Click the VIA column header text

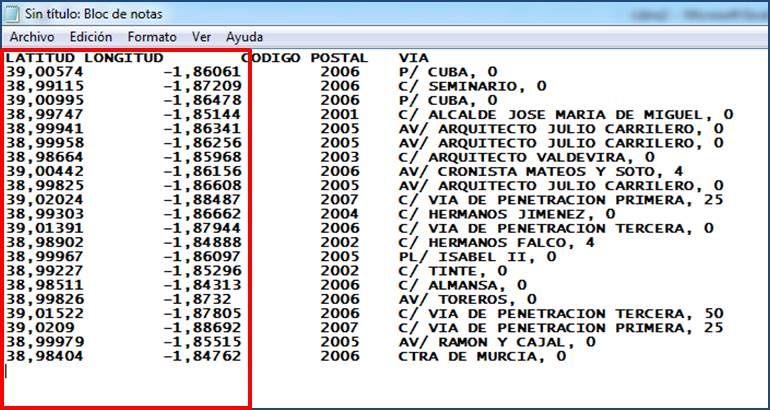coord(413,58)
